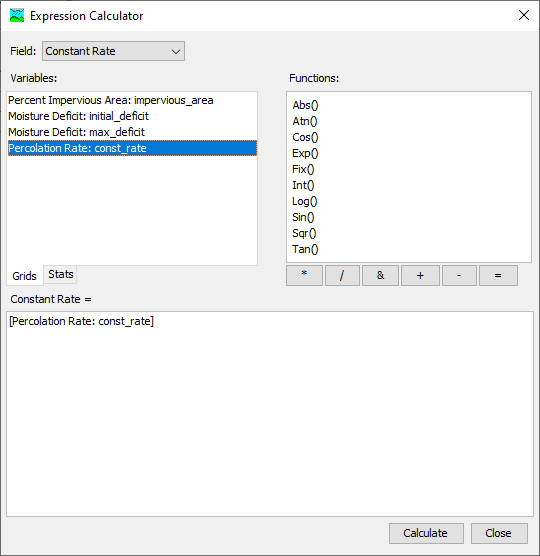Click the Calculate button
The image size is (540, 556).
point(426,533)
